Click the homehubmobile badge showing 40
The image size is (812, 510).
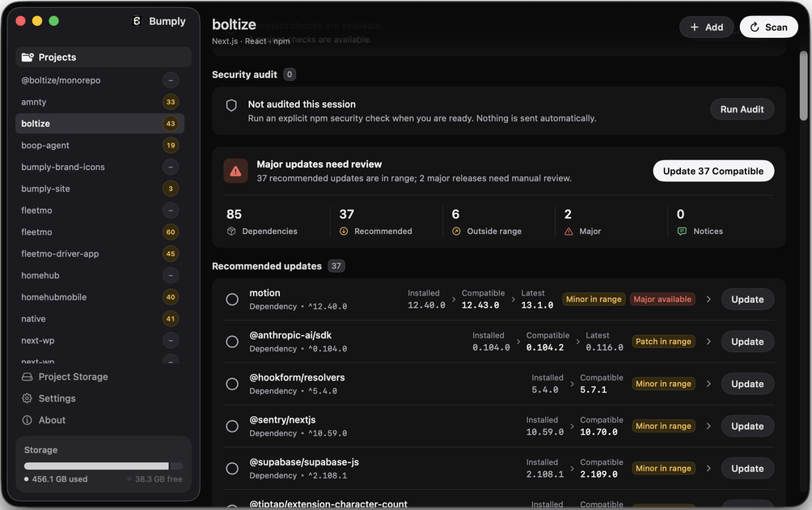pyautogui.click(x=171, y=297)
